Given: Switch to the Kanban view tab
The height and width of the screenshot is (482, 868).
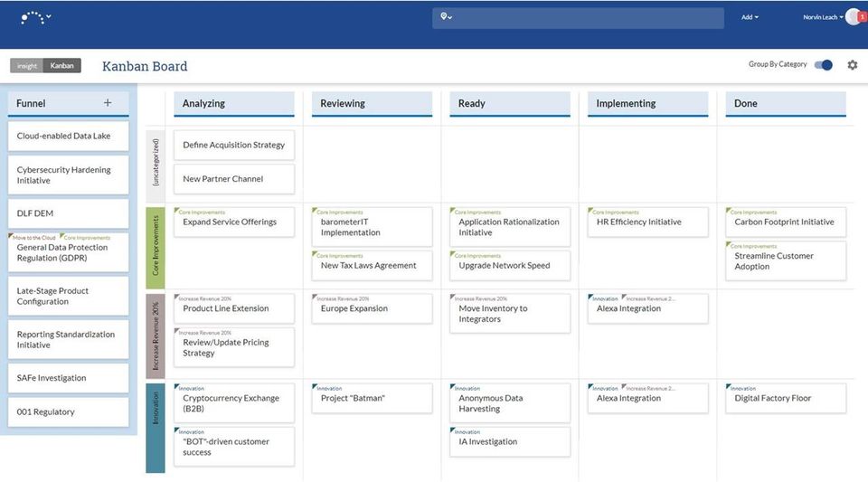Looking at the screenshot, I should coord(62,65).
